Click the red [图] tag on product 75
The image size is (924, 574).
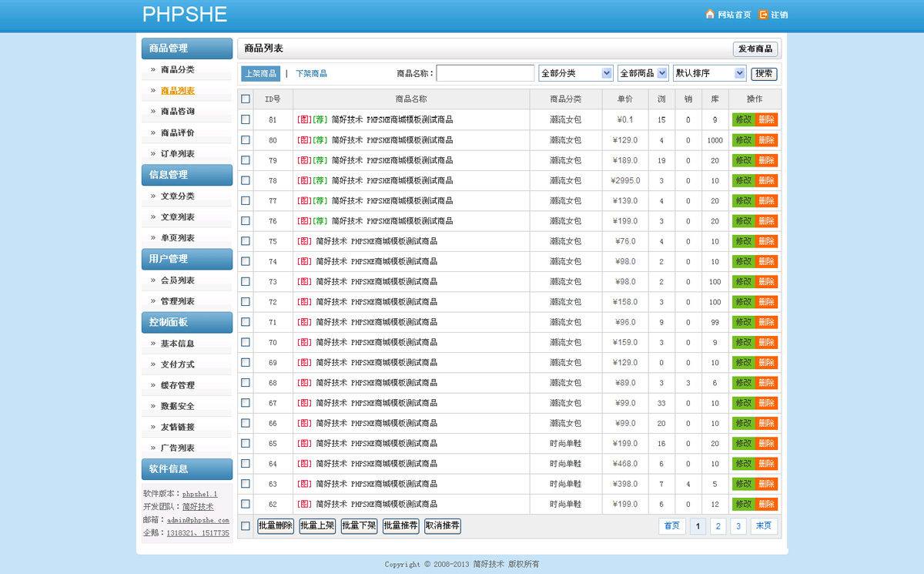point(304,241)
